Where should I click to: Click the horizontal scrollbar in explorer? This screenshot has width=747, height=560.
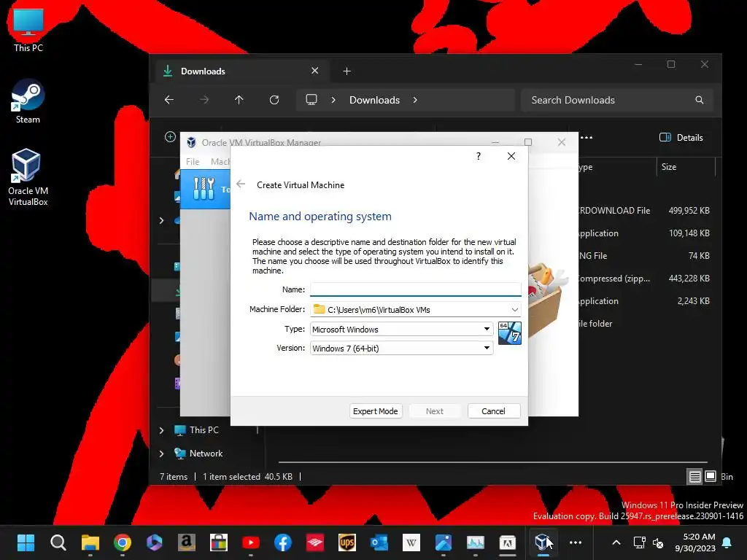492,462
